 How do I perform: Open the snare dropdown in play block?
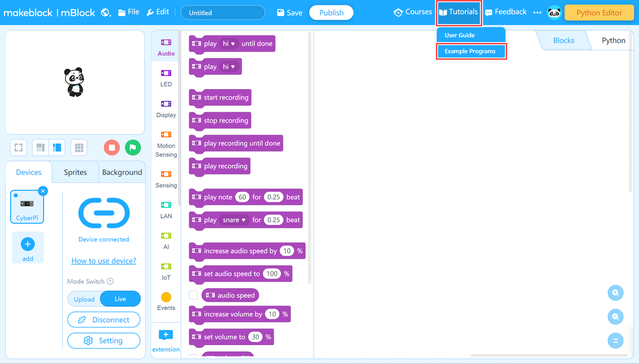pyautogui.click(x=234, y=220)
